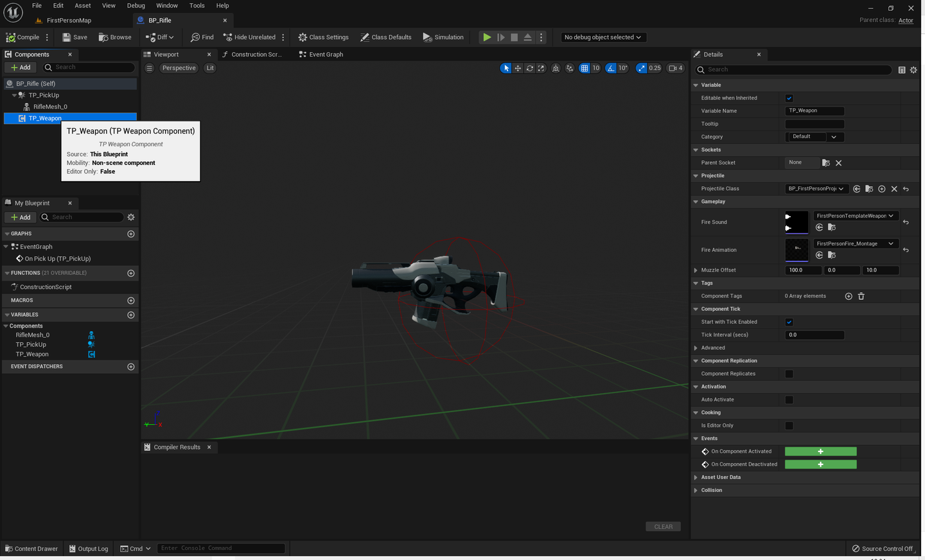The width and height of the screenshot is (925, 560).
Task: Open the Perspective view dropdown
Action: tap(179, 67)
